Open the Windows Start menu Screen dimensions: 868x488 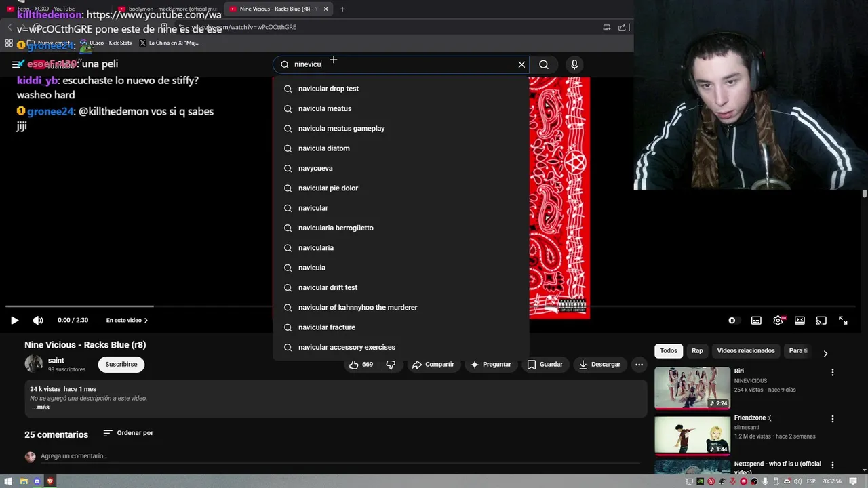[9, 481]
